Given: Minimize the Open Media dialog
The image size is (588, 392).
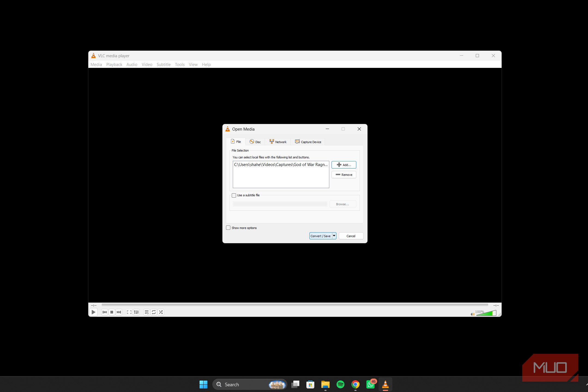Looking at the screenshot, I should (327, 129).
